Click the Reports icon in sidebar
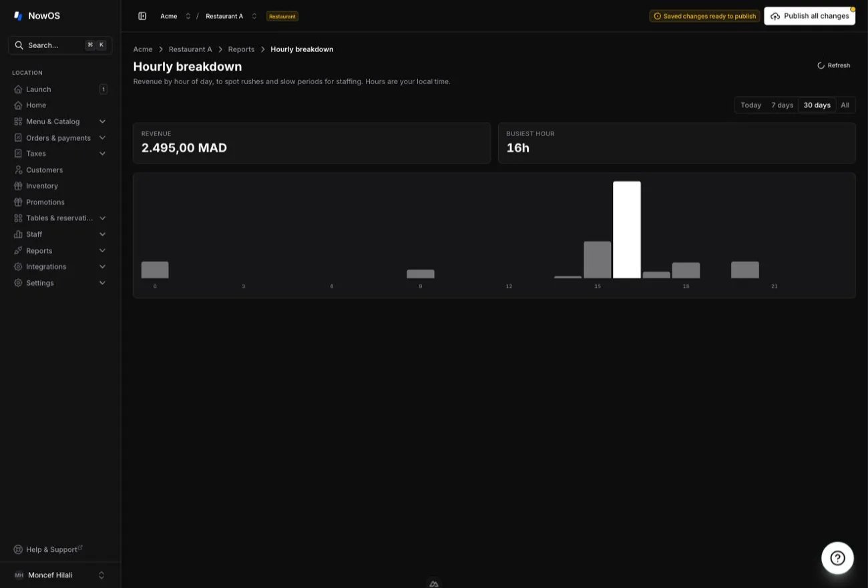The width and height of the screenshot is (868, 588). click(x=18, y=250)
